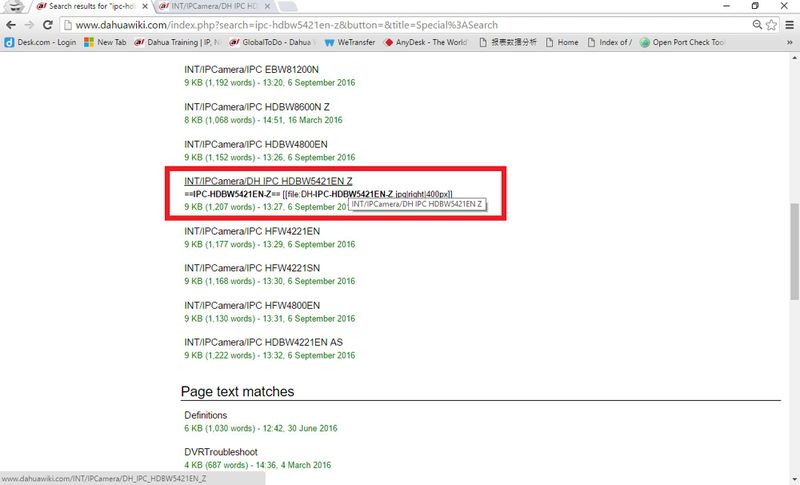Switch to the INT/IPCamera/DH IPC HD tab
Viewport: 800px width, 485px height.
click(214, 7)
